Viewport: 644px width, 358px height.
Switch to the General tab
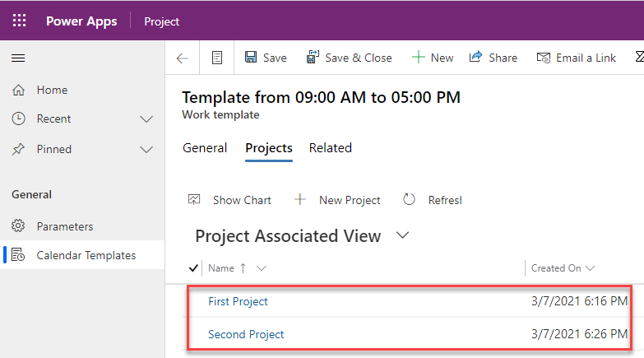(205, 148)
